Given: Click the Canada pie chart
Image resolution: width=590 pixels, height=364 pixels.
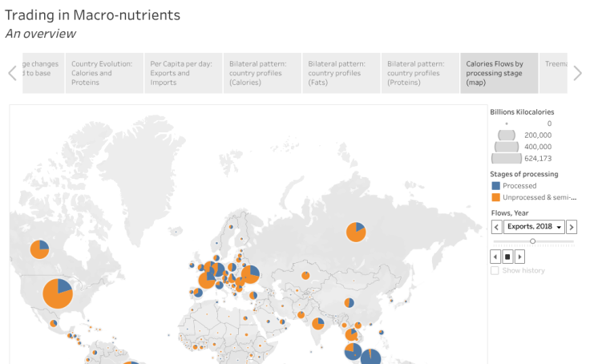Looking at the screenshot, I should 39,249.
